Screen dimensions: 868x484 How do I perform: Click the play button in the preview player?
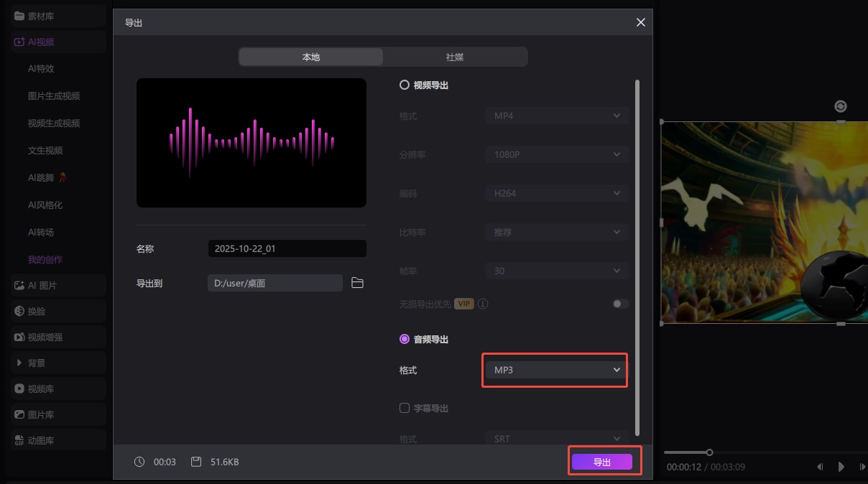pyautogui.click(x=841, y=467)
